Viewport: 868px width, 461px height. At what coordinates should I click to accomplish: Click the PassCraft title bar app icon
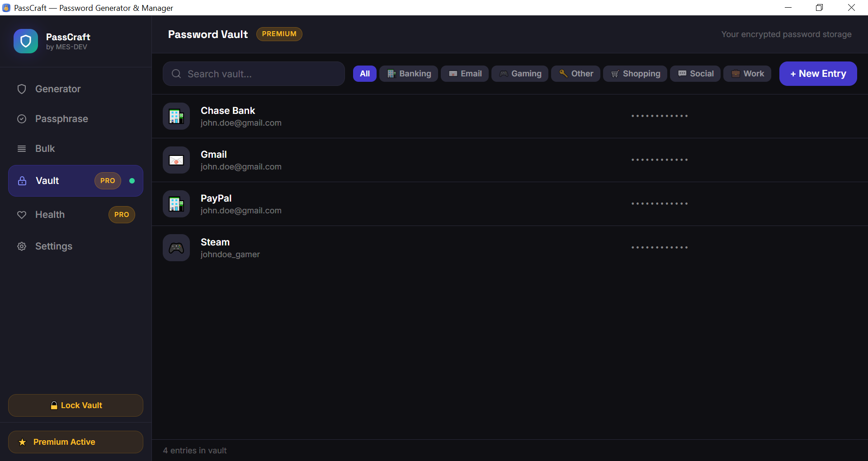tap(6, 8)
